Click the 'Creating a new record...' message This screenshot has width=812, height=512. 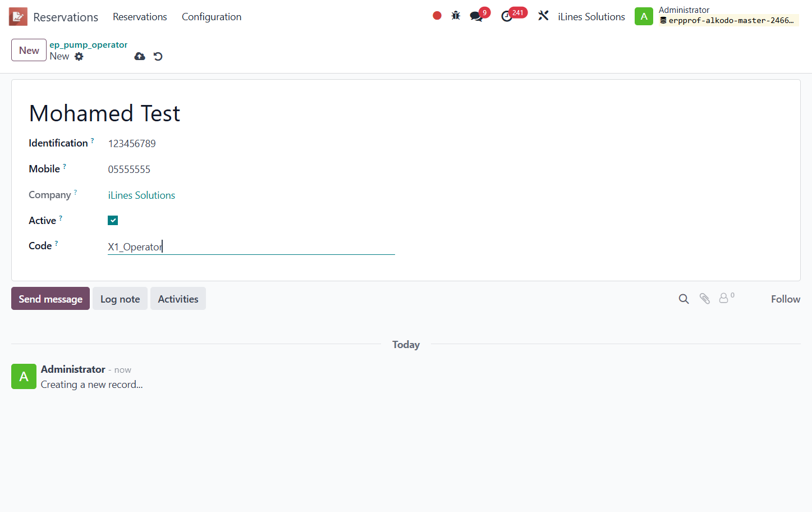(91, 385)
